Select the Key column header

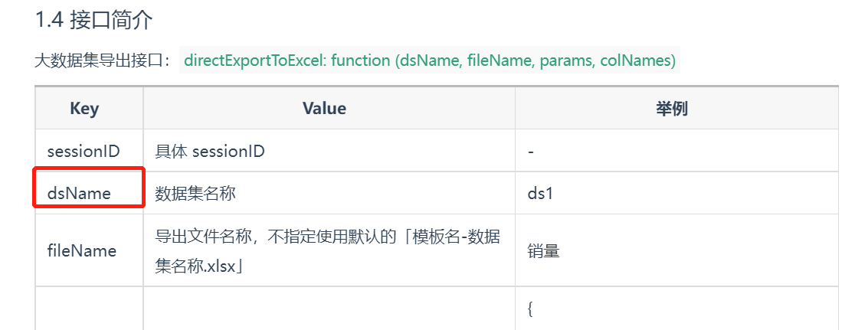pos(85,108)
